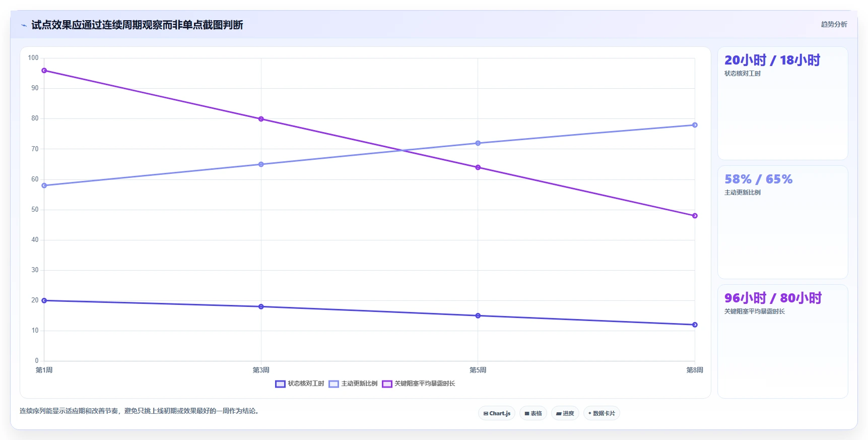The width and height of the screenshot is (868, 440).
Task: Click the 第3周 point at value 18
Action: tap(261, 306)
